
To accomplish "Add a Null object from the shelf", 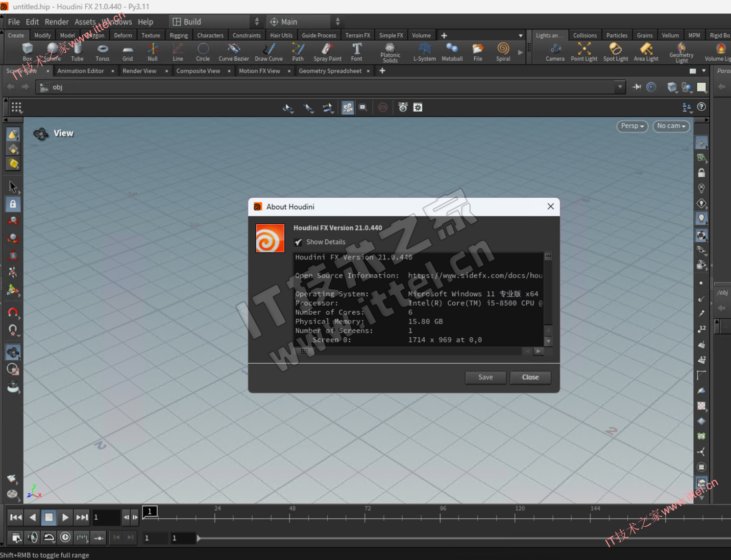I will click(x=153, y=51).
